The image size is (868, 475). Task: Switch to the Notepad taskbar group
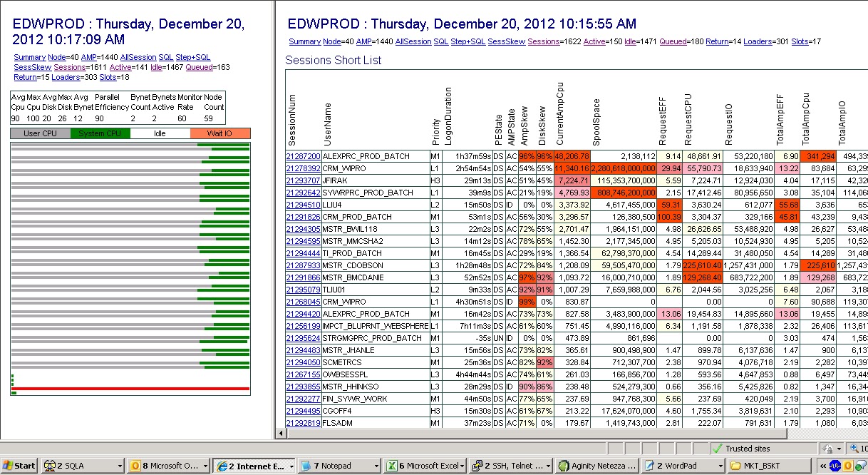pos(339,466)
